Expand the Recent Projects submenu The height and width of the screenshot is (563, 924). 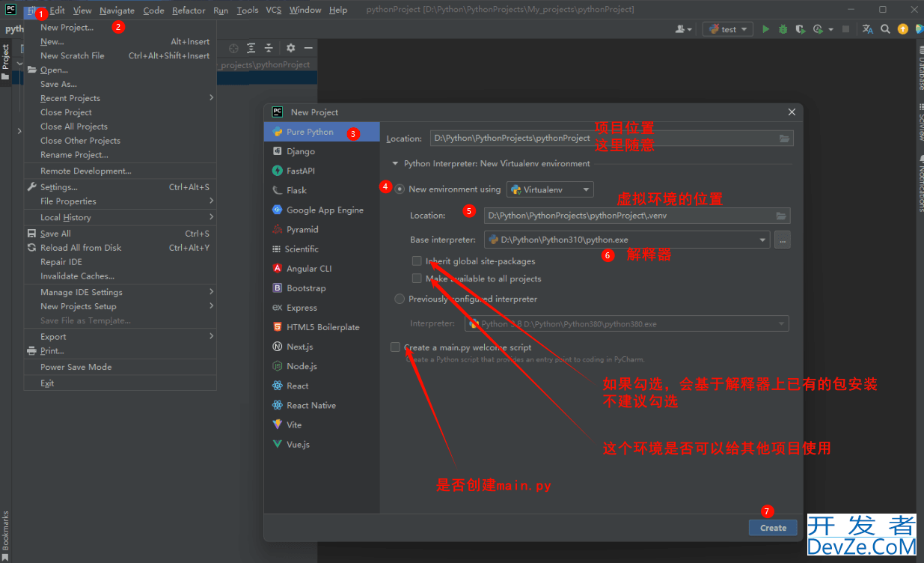pyautogui.click(x=120, y=98)
